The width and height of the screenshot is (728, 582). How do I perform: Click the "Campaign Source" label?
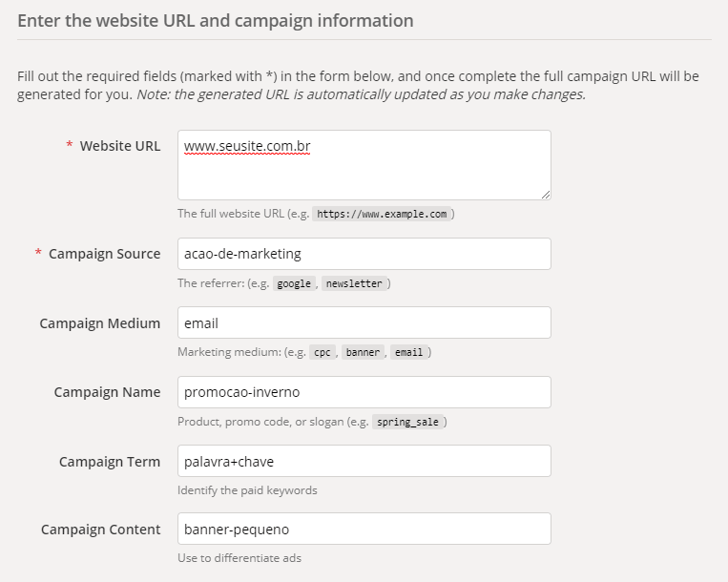click(104, 254)
